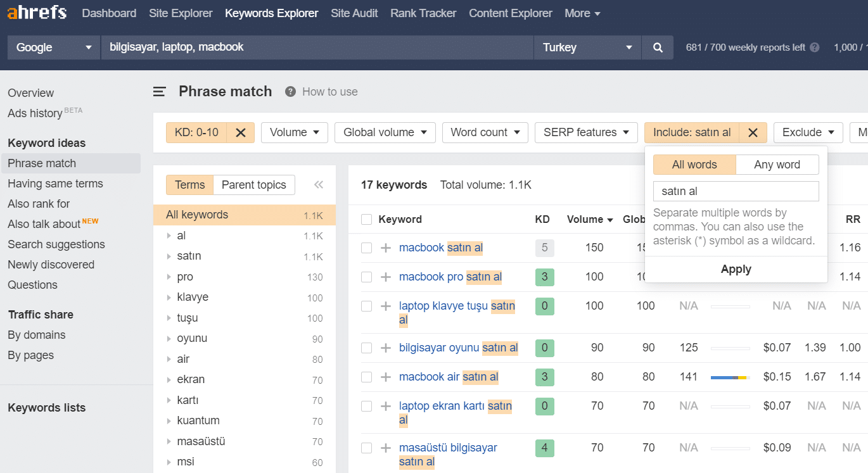
Task: Sort by the KD column header
Action: (542, 220)
